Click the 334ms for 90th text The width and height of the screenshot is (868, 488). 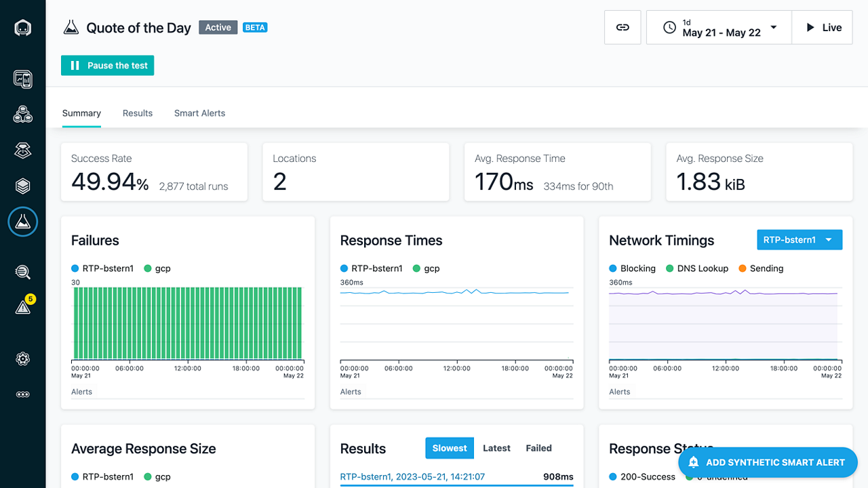578,186
